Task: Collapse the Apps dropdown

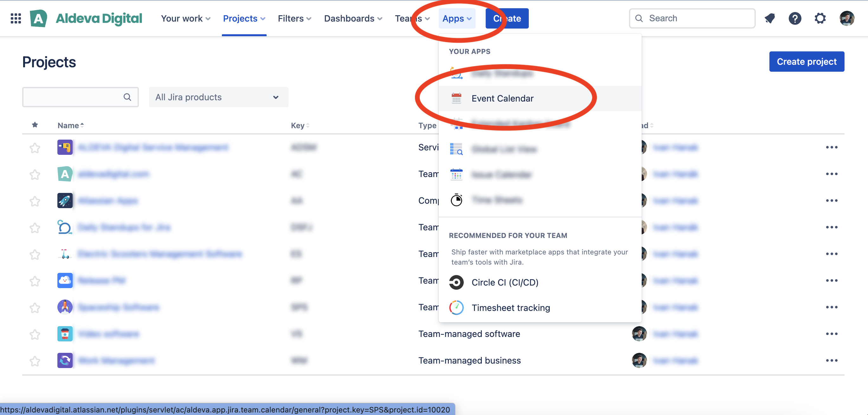Action: pyautogui.click(x=457, y=18)
